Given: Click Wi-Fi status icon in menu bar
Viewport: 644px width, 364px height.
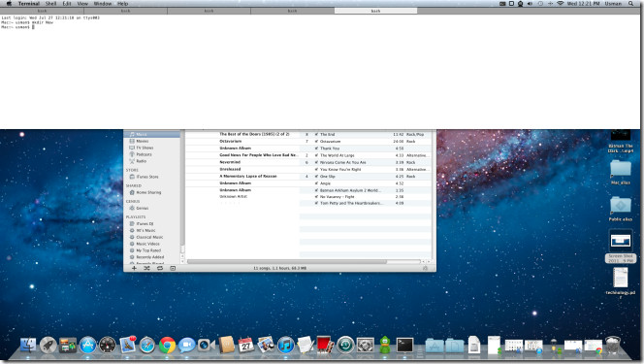Looking at the screenshot, I should tap(561, 3).
